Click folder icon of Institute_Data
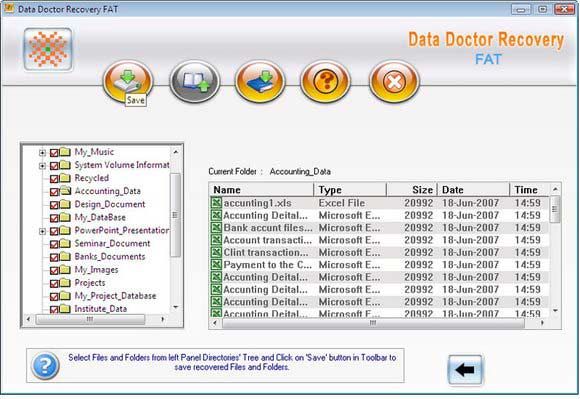This screenshot has width=580, height=399. pyautogui.click(x=65, y=308)
